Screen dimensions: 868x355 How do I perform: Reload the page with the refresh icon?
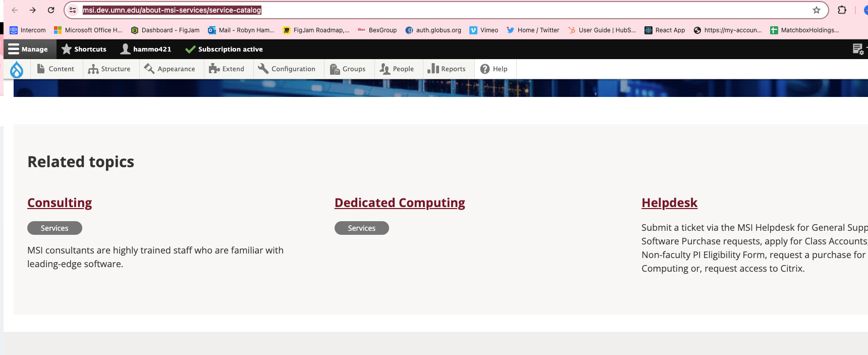tap(51, 10)
